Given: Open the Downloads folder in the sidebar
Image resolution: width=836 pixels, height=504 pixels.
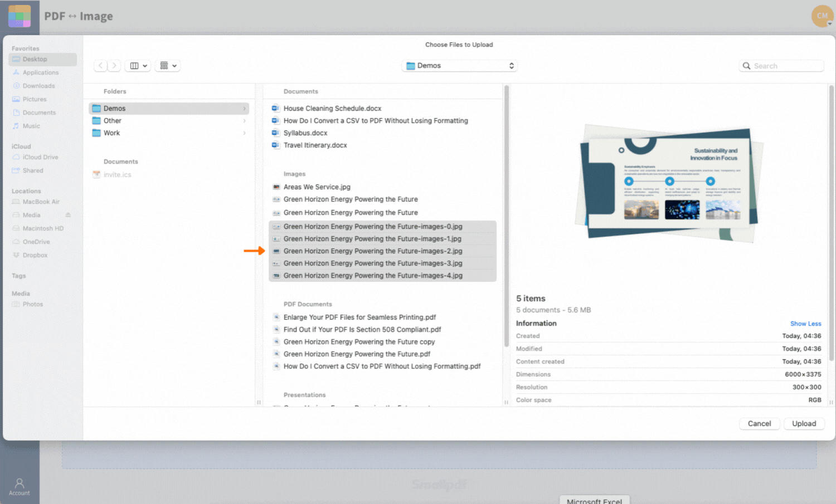Looking at the screenshot, I should pyautogui.click(x=38, y=86).
